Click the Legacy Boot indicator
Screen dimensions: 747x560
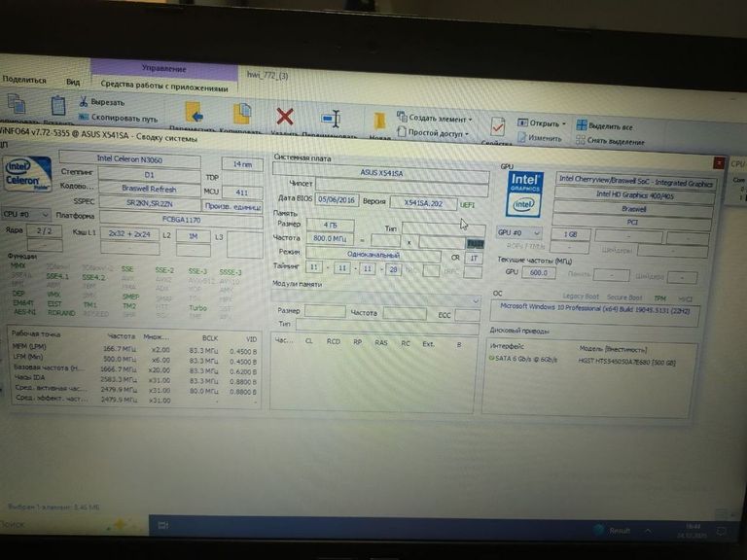pos(581,297)
